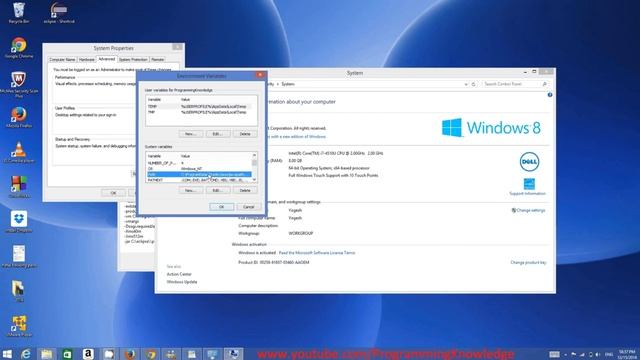Click the volume icon in the system tray

(598, 354)
